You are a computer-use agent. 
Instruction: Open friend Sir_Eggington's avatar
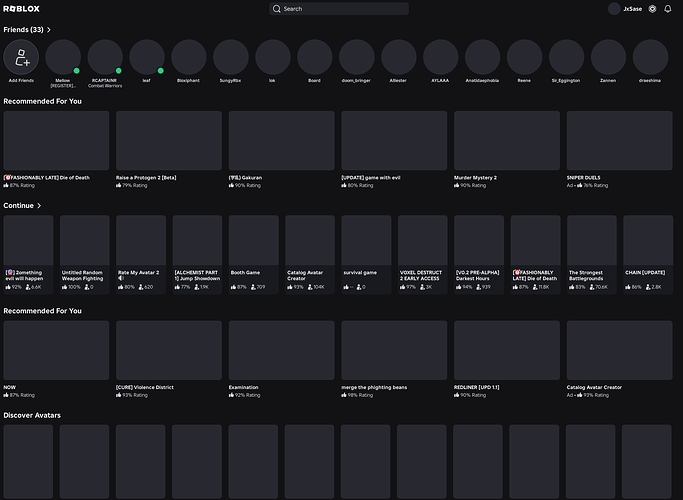pos(566,57)
